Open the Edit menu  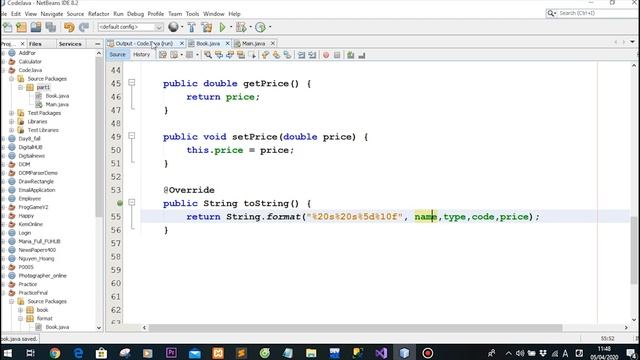(x=16, y=14)
